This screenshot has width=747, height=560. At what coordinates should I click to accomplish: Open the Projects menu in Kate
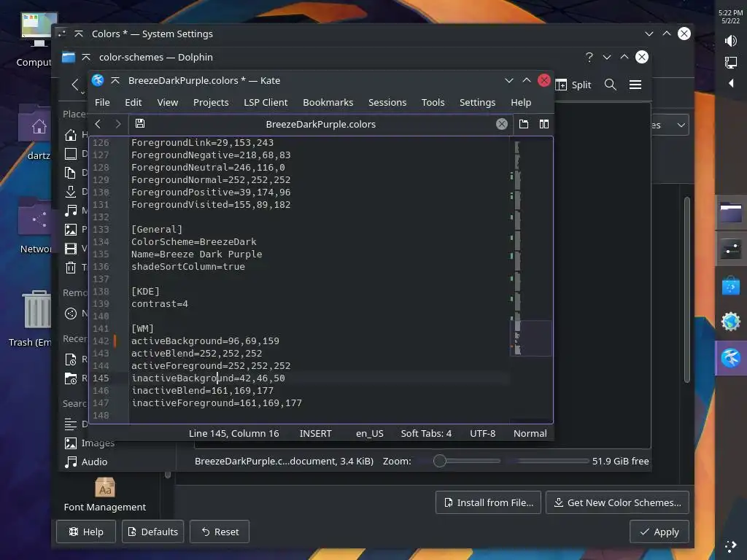[211, 102]
